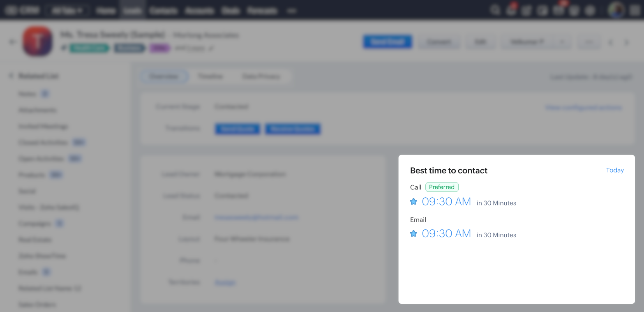Switch to the Timeline tab
The width and height of the screenshot is (644, 312).
tap(210, 76)
